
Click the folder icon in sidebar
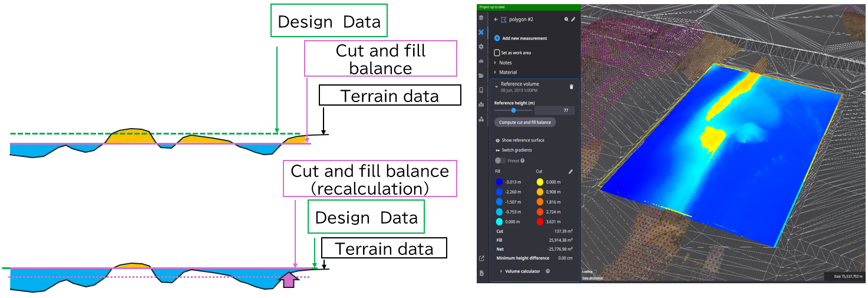coord(481,76)
